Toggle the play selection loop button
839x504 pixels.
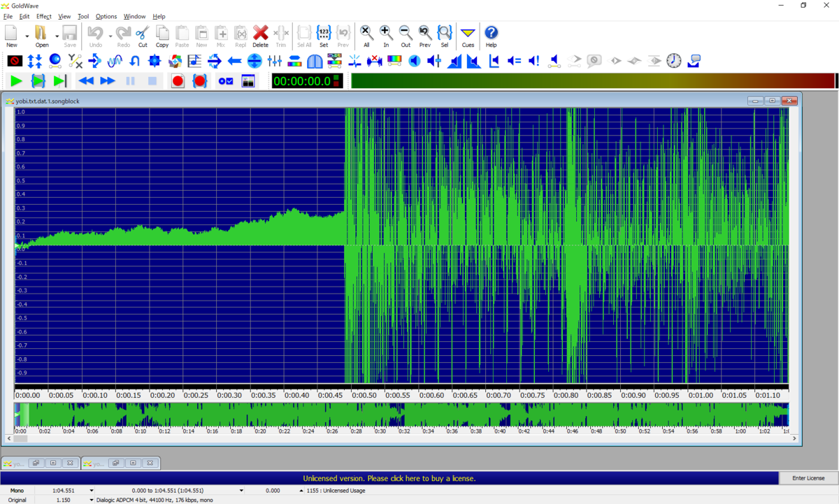(38, 81)
